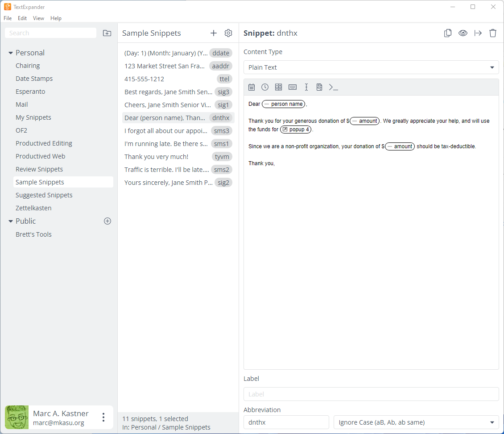Open the date/time math calculator icon
504x434 pixels.
(279, 87)
